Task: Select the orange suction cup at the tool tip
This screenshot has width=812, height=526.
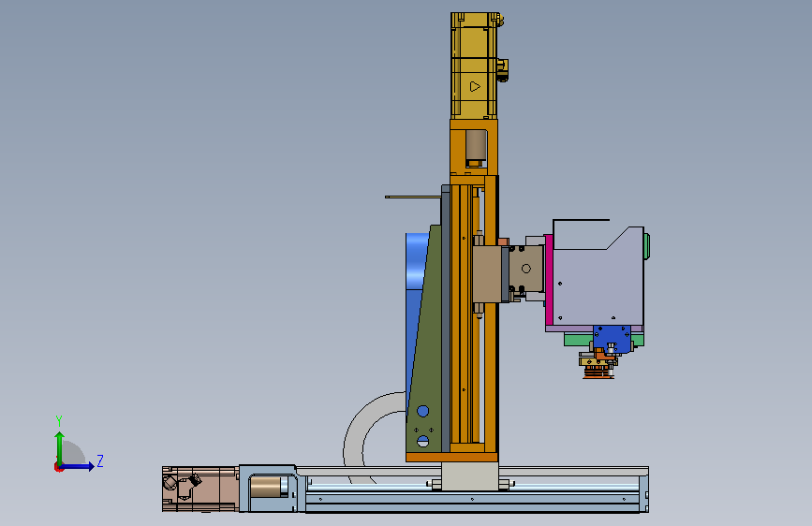Action: (x=598, y=373)
